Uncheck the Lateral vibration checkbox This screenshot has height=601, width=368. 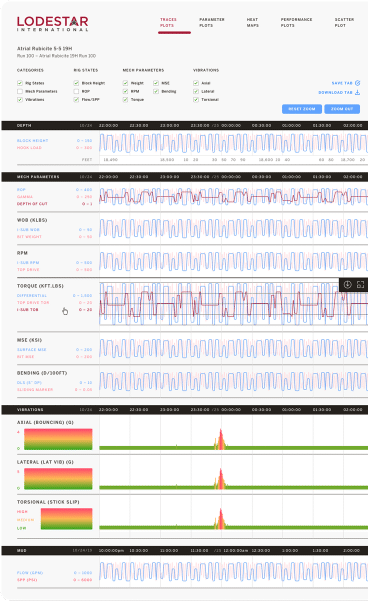[x=196, y=91]
